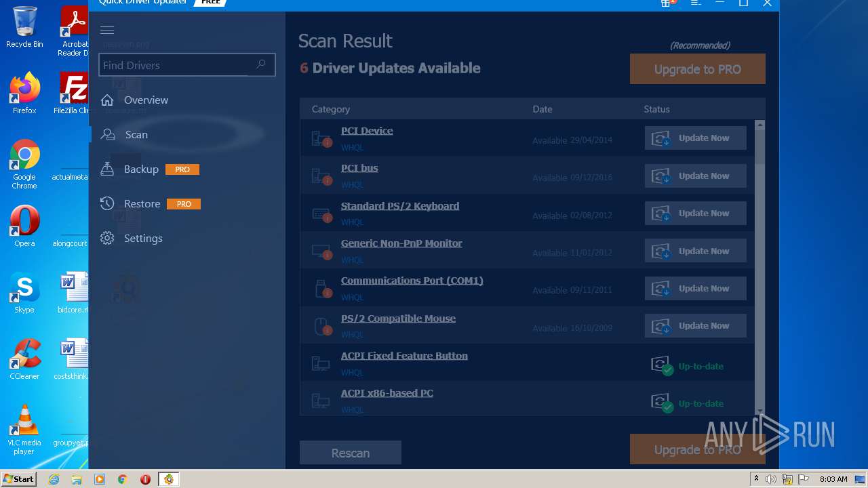868x488 pixels.
Task: Open the VLC media player shortcut
Action: [x=24, y=430]
